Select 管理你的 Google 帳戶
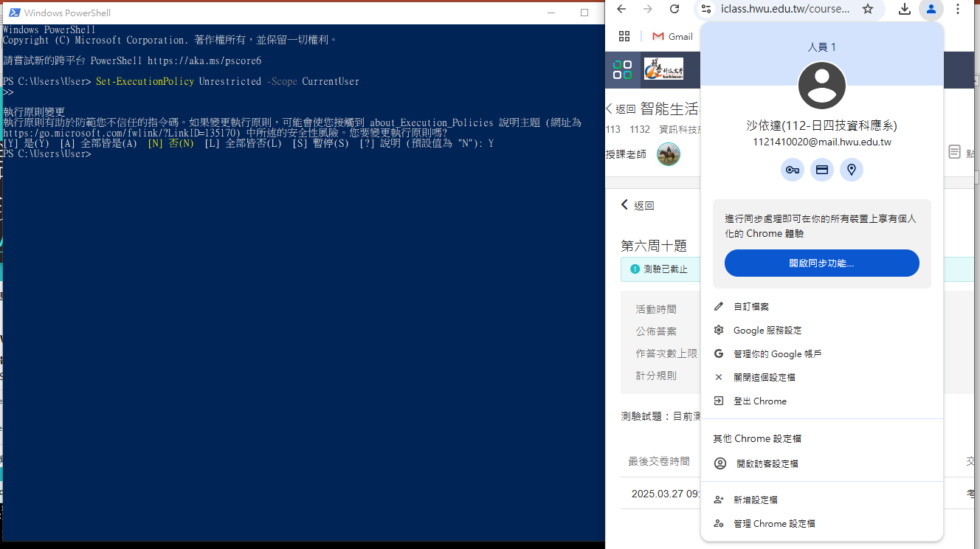 pos(777,354)
